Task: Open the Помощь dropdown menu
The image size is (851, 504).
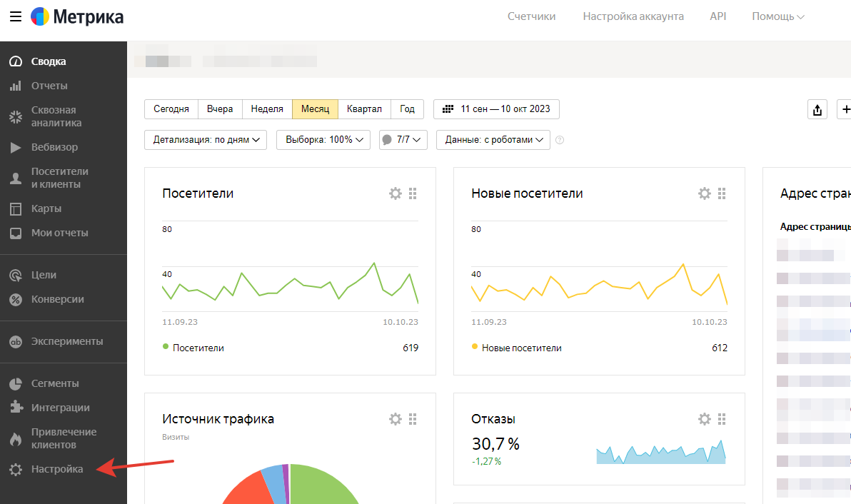Action: pyautogui.click(x=777, y=17)
